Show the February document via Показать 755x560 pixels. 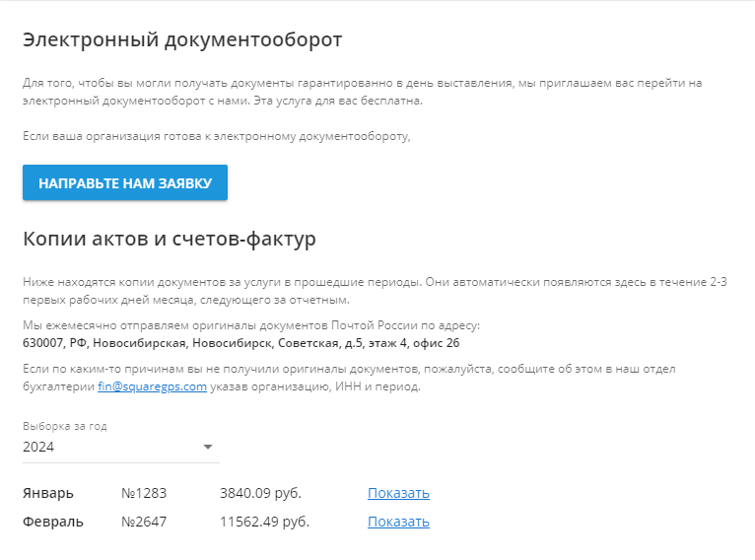click(x=398, y=522)
